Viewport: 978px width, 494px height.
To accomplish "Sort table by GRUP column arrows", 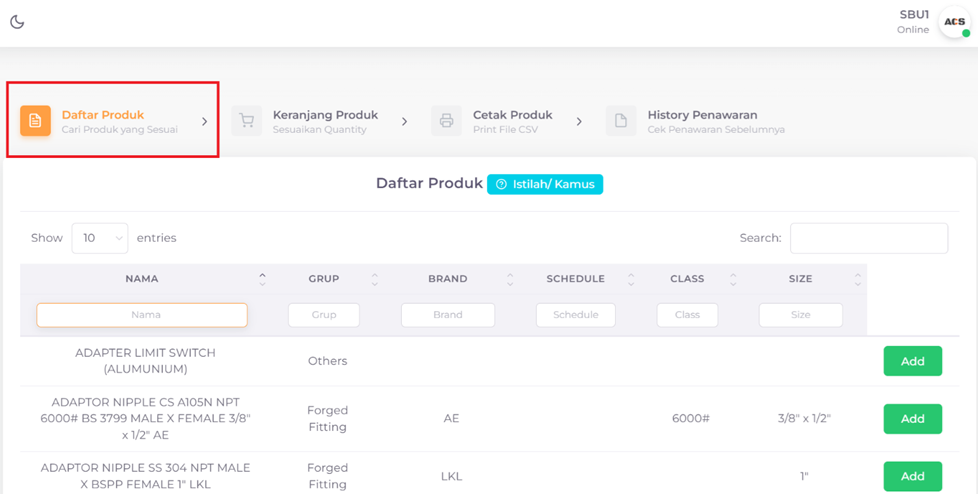I will tap(374, 279).
